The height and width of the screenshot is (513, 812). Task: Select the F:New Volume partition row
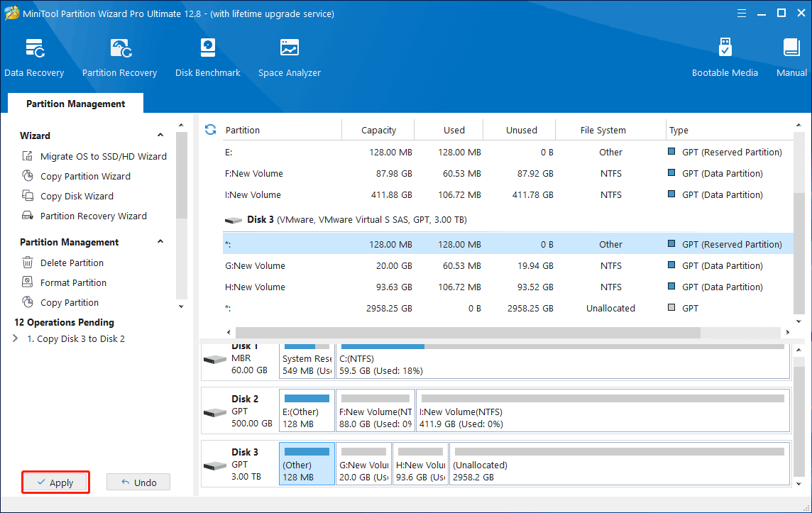(507, 173)
